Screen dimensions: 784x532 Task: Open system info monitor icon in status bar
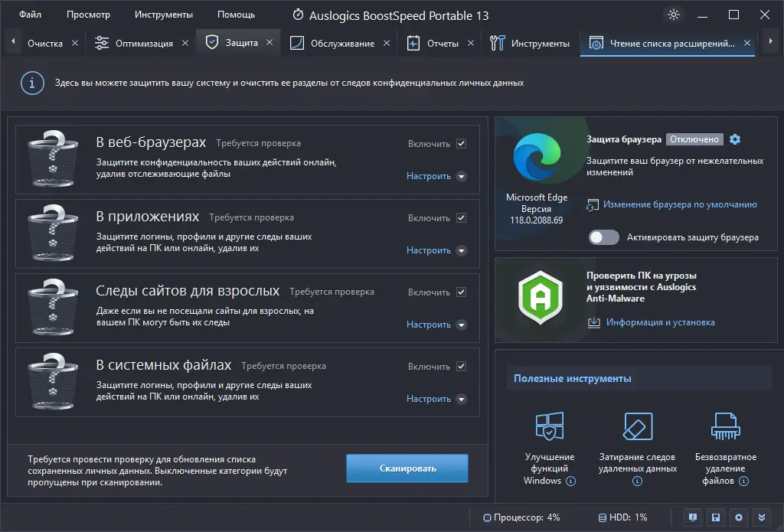(x=692, y=517)
